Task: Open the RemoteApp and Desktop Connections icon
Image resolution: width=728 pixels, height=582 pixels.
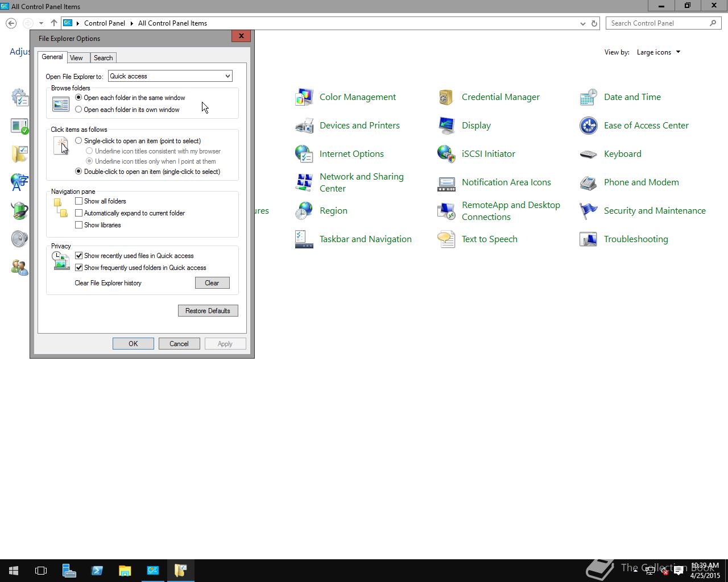Action: tap(446, 211)
